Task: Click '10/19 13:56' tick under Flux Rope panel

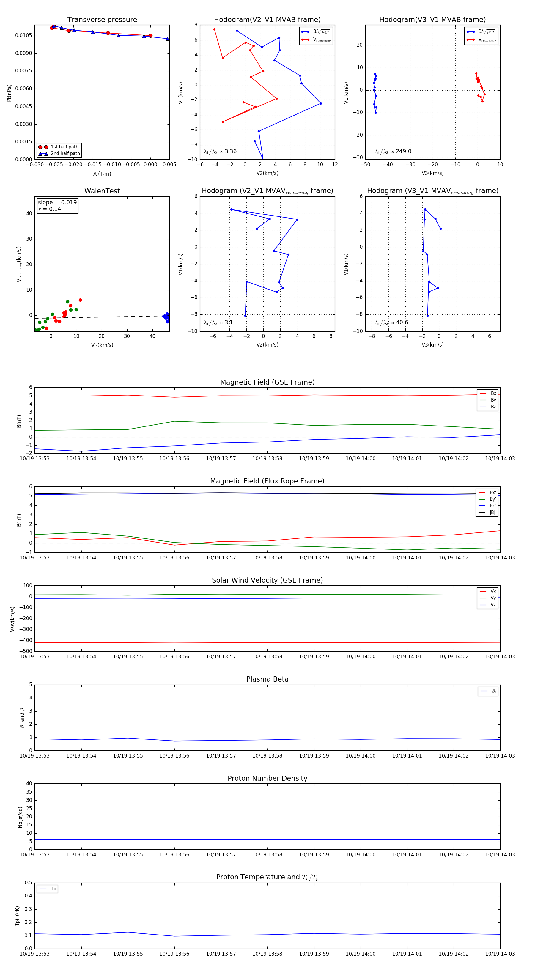Action: pos(174,558)
